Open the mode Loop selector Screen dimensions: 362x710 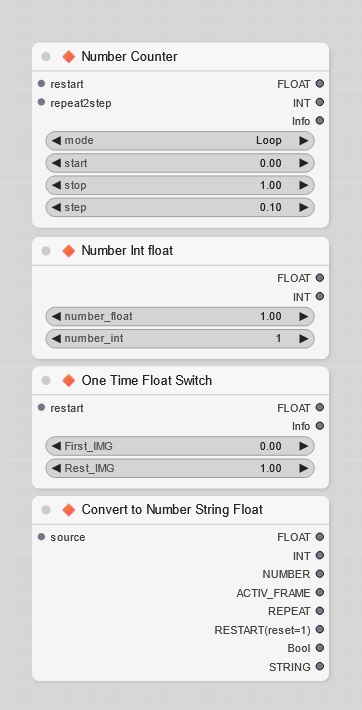(x=180, y=140)
